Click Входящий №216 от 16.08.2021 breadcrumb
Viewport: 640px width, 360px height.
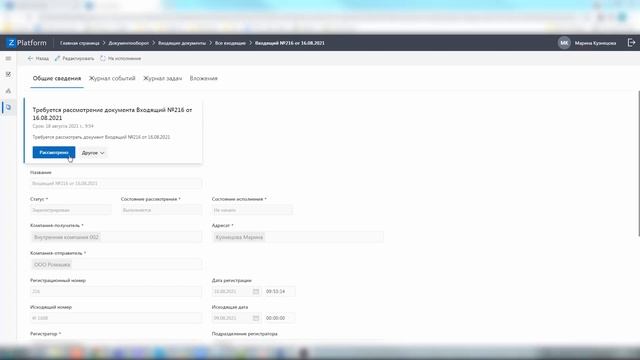(290, 43)
